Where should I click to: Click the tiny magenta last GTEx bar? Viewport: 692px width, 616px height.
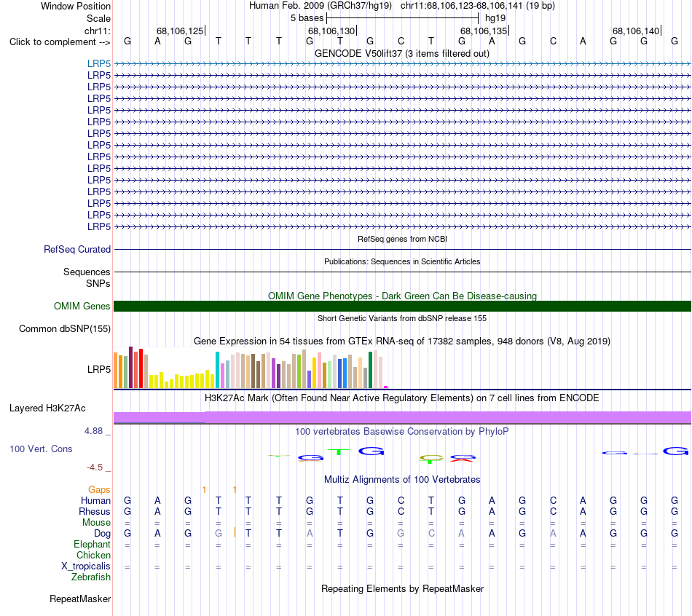[x=386, y=387]
